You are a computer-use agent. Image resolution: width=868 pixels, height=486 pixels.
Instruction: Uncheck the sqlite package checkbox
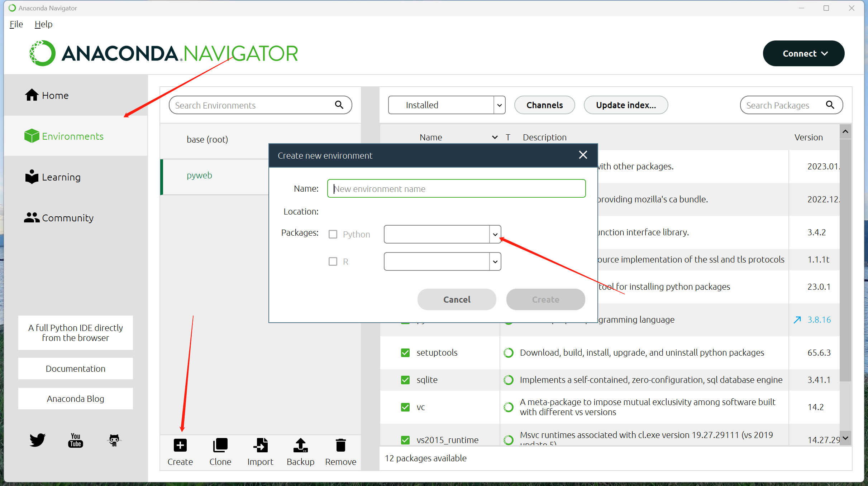click(x=405, y=380)
